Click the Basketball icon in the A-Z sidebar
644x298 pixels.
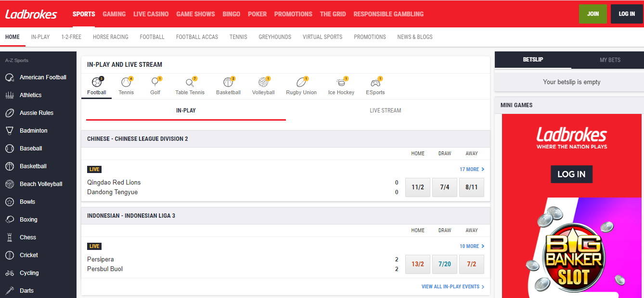click(10, 166)
